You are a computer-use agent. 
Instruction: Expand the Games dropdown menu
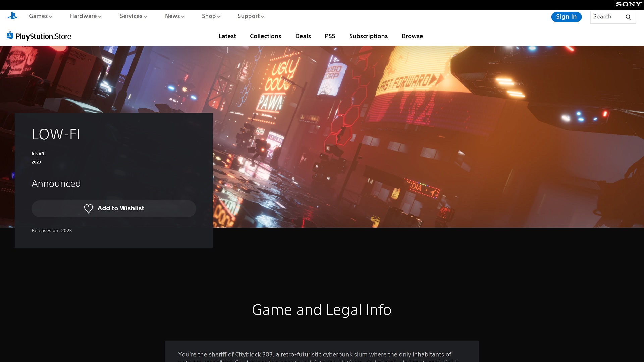[x=41, y=16]
